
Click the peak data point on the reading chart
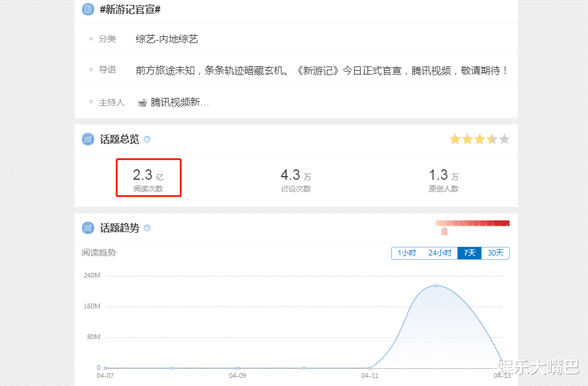tap(436, 286)
